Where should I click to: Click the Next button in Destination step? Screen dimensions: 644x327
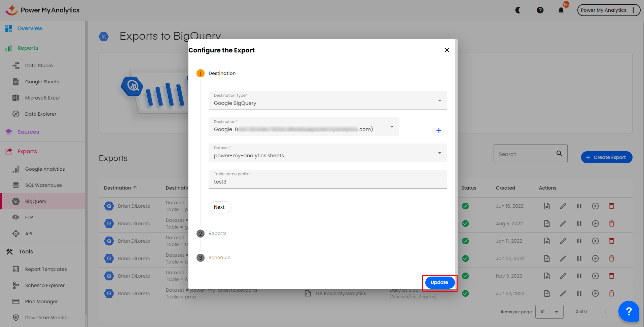pos(219,207)
